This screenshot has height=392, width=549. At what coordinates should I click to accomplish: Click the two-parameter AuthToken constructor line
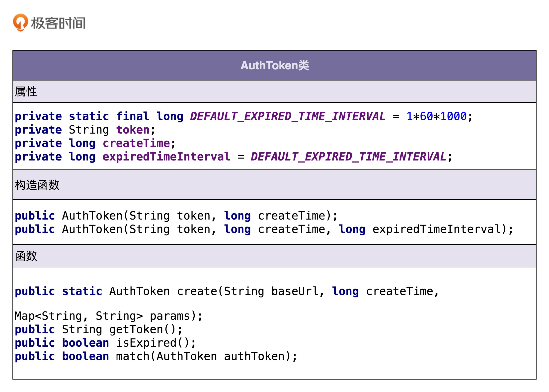(x=176, y=216)
